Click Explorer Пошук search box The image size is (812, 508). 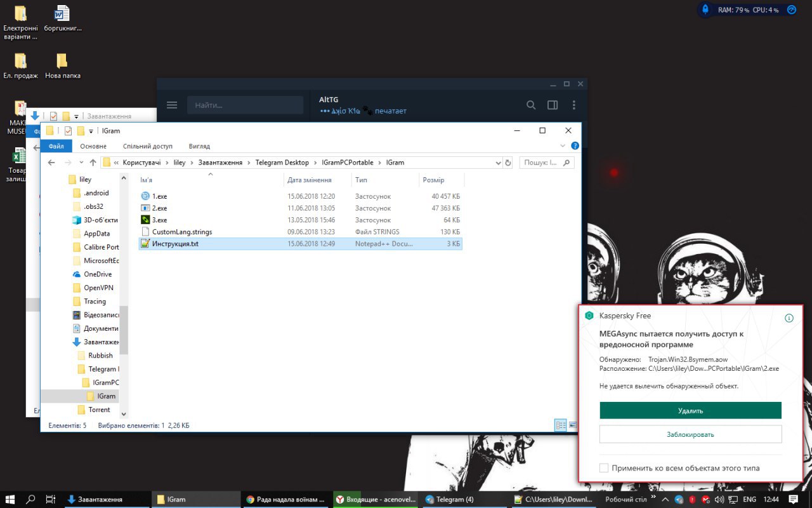547,163
